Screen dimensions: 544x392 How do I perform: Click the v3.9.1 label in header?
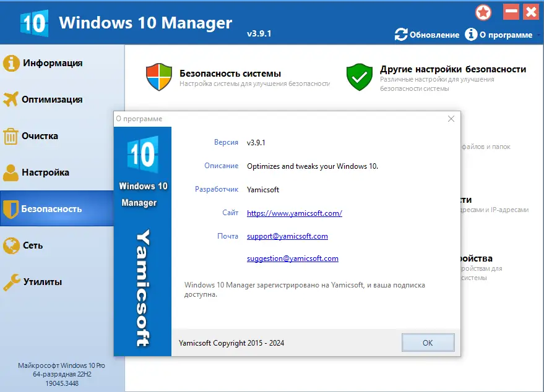tap(259, 33)
